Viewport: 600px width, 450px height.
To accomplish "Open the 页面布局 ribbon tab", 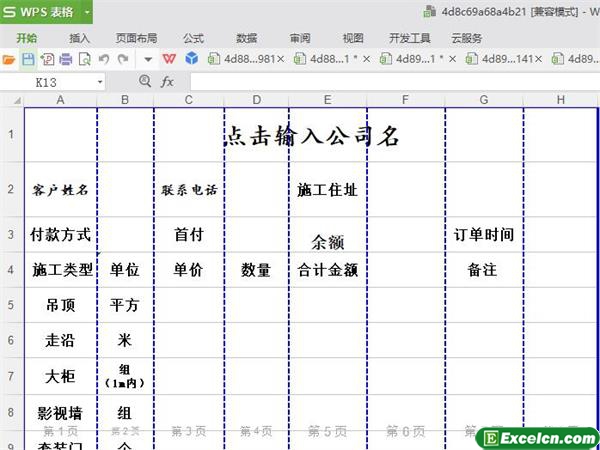I will (136, 38).
